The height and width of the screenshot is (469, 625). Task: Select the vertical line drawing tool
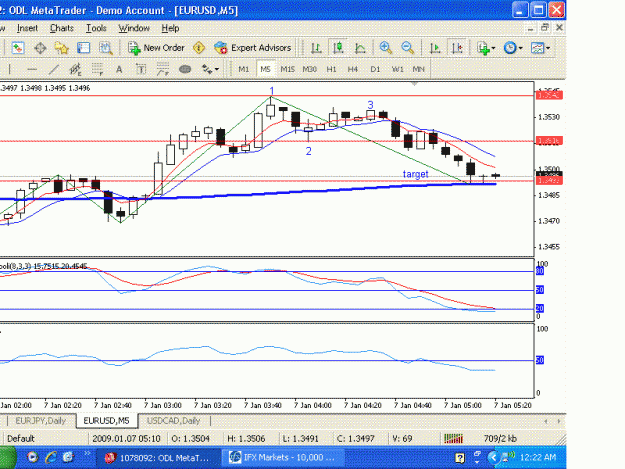click(10, 69)
